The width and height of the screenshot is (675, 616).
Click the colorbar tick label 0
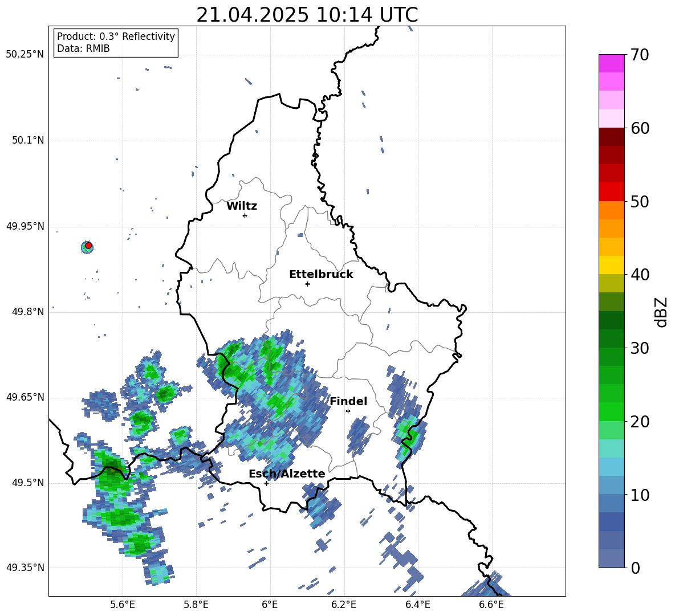point(635,568)
